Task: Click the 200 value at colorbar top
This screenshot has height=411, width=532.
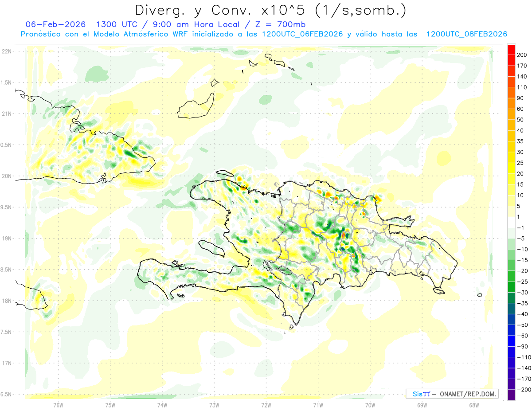Action: [x=522, y=55]
